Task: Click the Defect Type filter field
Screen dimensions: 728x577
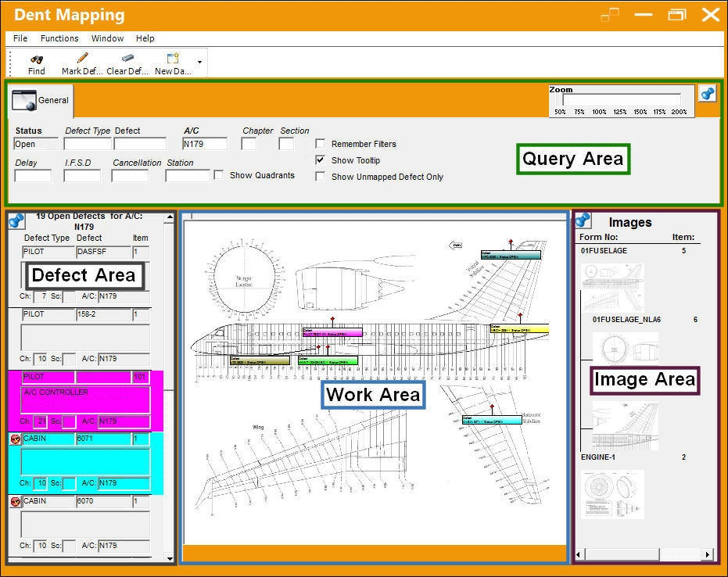Action: click(x=88, y=144)
